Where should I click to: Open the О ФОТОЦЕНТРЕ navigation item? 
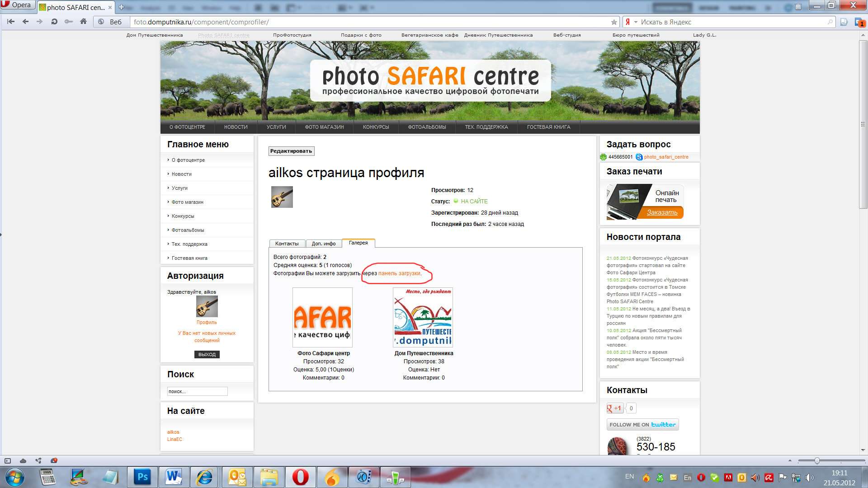point(187,127)
